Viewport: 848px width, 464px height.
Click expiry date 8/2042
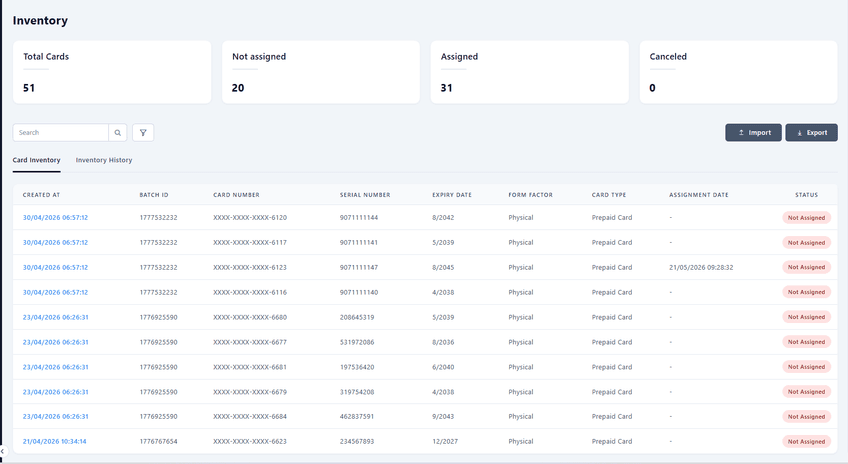pos(443,217)
